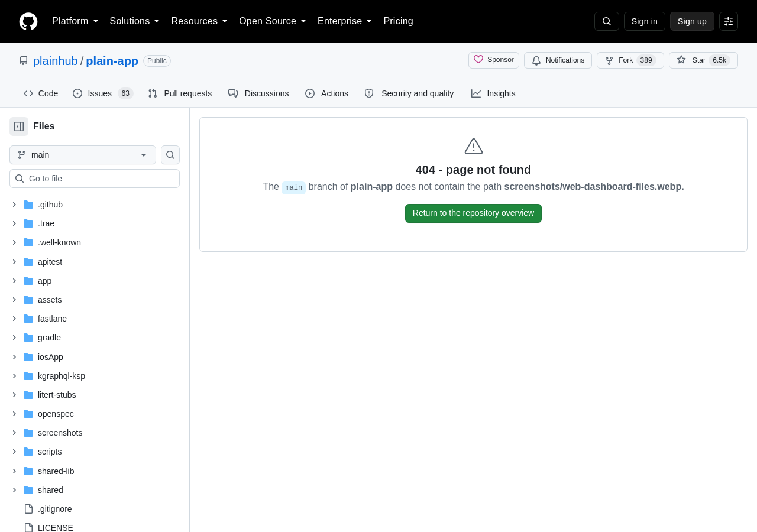Click the Code tab angle-brackets icon
This screenshot has width=757, height=532.
(x=28, y=93)
